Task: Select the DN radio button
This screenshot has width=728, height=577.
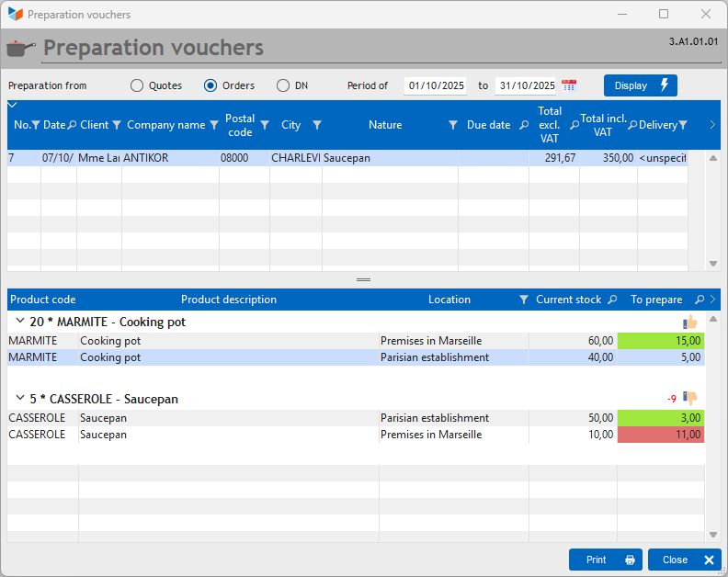Action: click(x=283, y=85)
